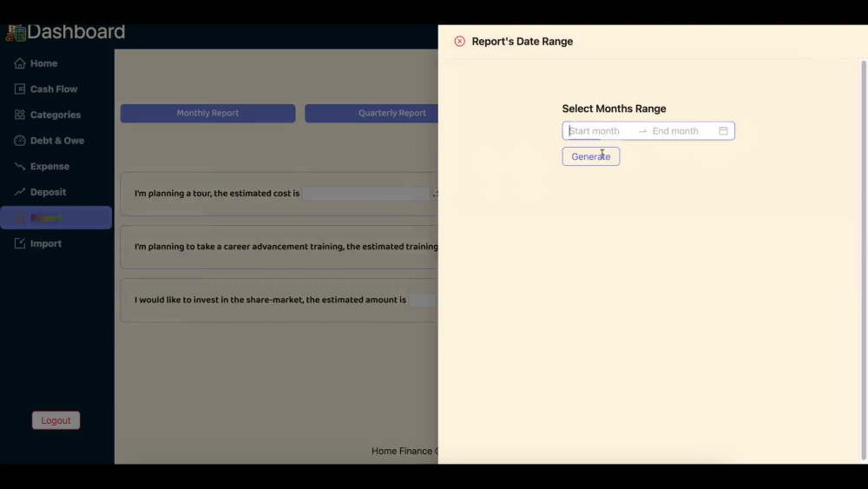Close the Report's Date Range panel
868x489 pixels.
pos(459,42)
